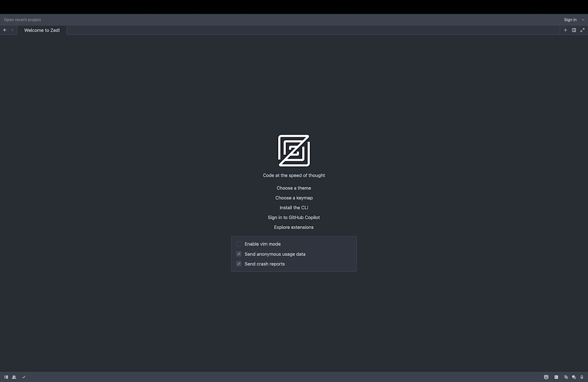Viewport: 588px width, 382px height.
Task: Go back with the left arrow
Action: click(5, 30)
